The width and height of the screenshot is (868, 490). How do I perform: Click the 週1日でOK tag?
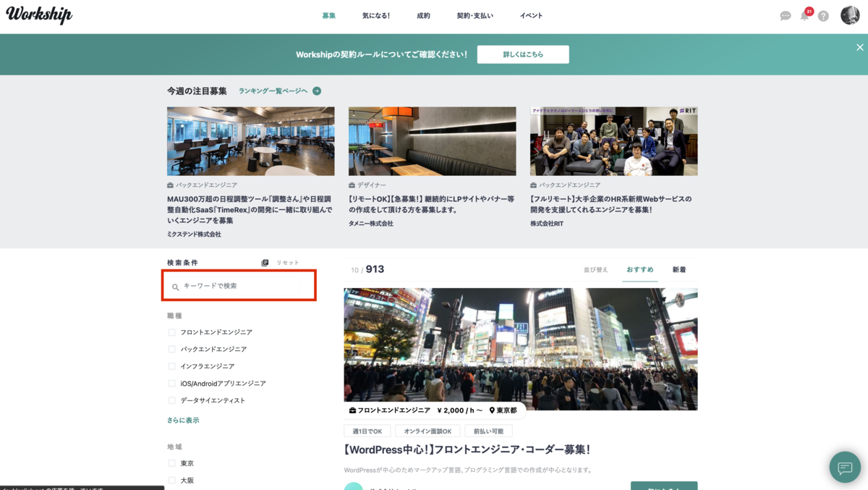tap(367, 431)
